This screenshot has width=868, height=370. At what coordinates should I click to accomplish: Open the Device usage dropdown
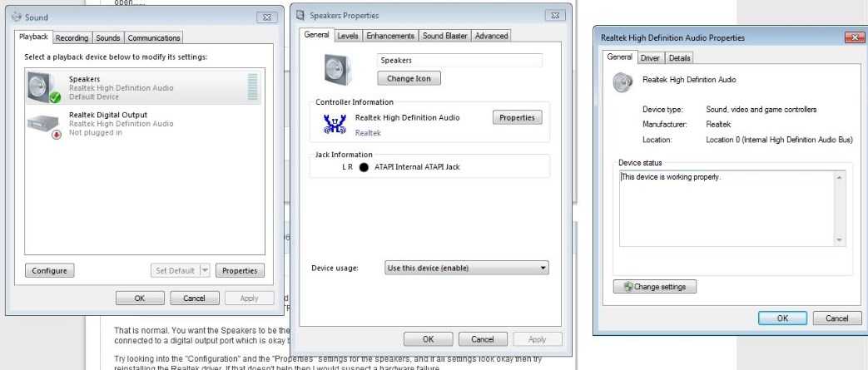[467, 268]
